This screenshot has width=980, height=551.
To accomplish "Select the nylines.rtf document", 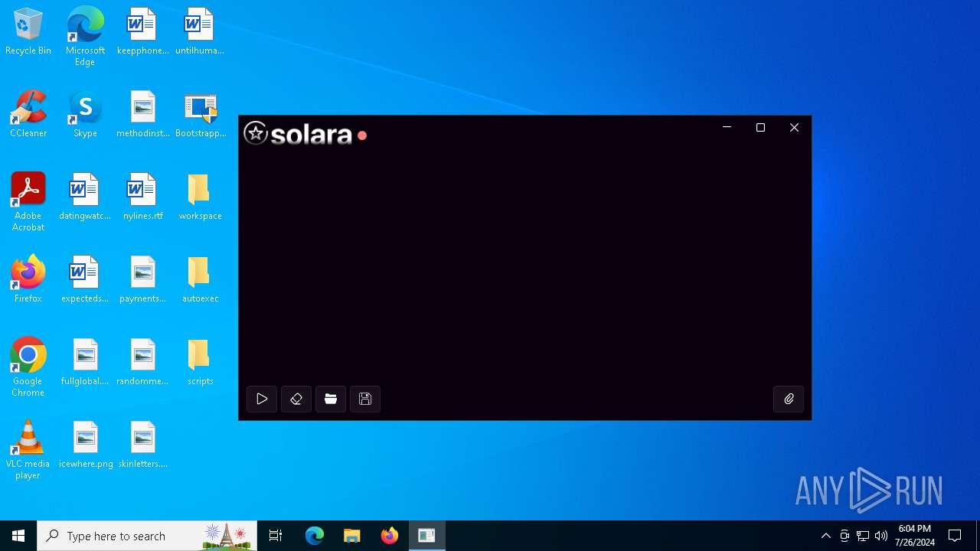I will coord(142,197).
